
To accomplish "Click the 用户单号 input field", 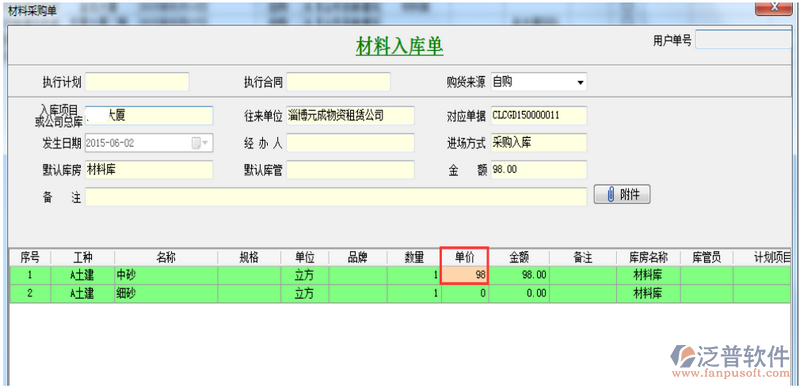I will click(744, 40).
